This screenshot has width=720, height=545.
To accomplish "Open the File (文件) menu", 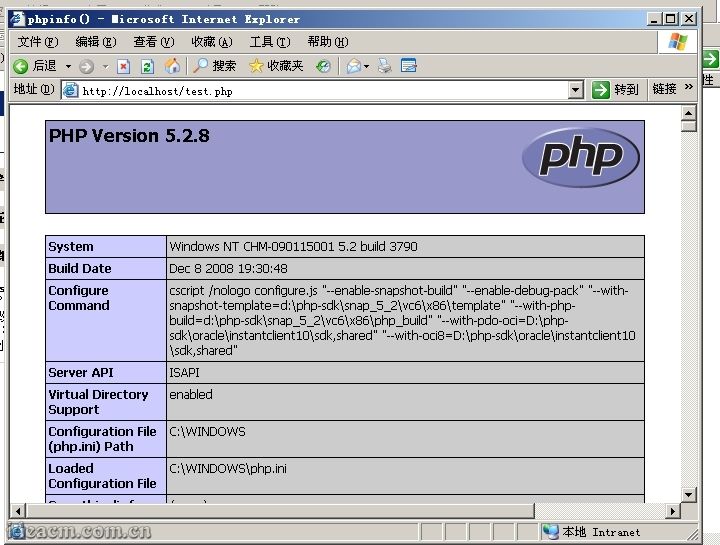I will tap(37, 42).
